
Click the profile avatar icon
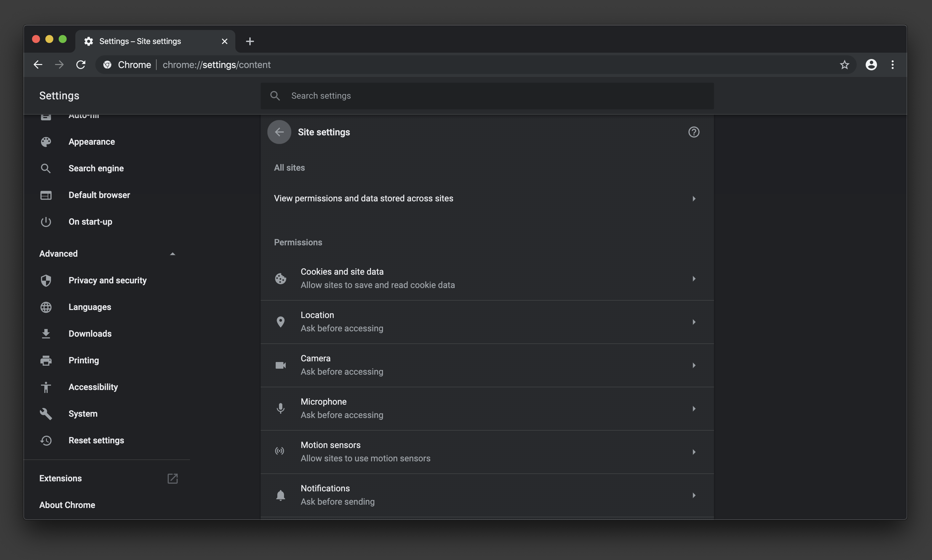(871, 65)
